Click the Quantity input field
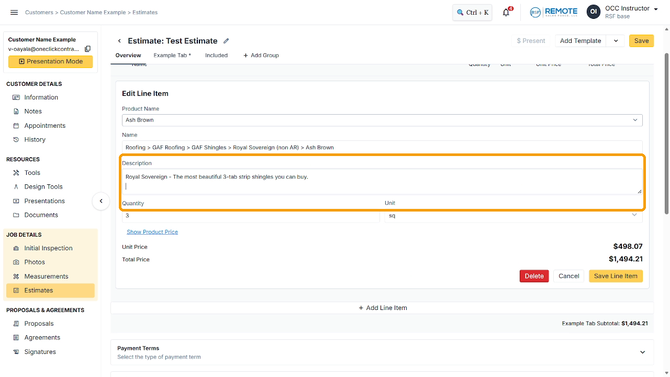This screenshot has width=670, height=377. (250, 216)
